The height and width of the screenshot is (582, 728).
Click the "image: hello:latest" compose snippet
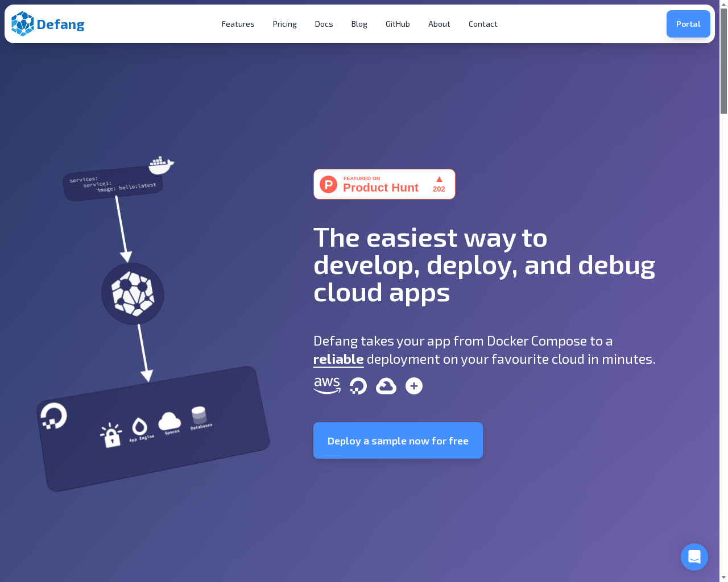pyautogui.click(x=126, y=187)
